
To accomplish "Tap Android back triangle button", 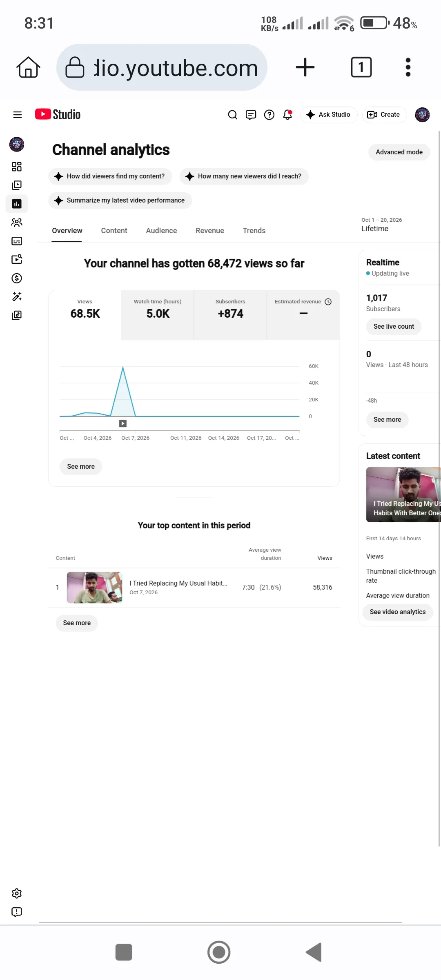I will point(314,952).
